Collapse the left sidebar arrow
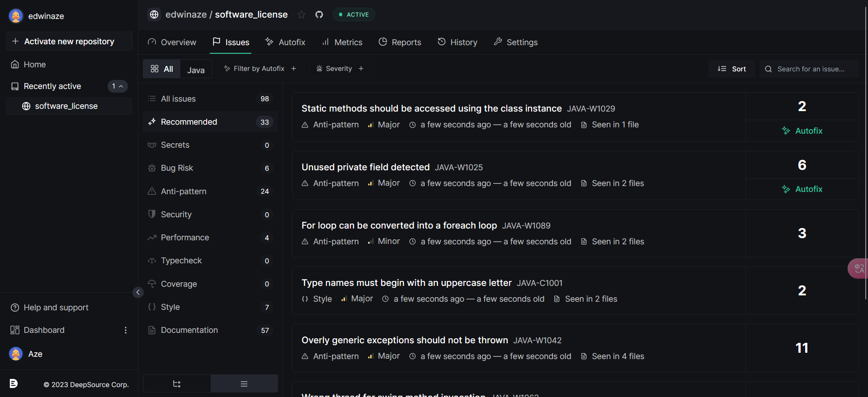Image resolution: width=868 pixels, height=397 pixels. (138, 292)
